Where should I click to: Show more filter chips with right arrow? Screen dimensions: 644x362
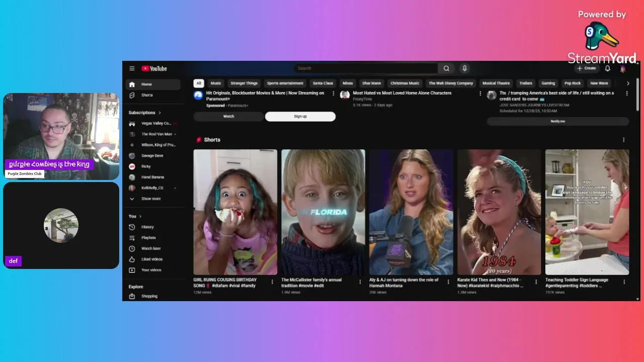(627, 83)
